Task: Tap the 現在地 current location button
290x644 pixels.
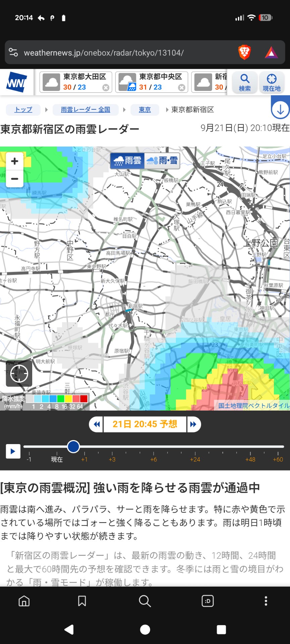Action: pos(272,82)
